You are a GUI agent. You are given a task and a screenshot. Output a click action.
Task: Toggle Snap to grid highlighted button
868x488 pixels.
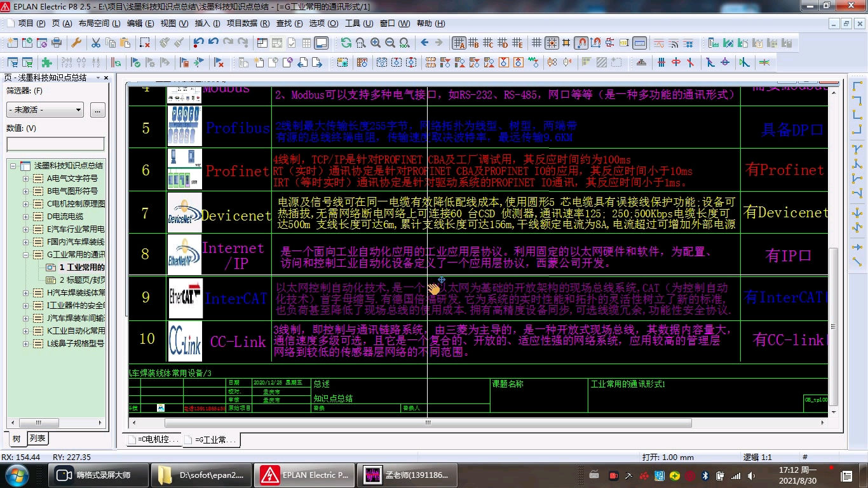tap(552, 43)
